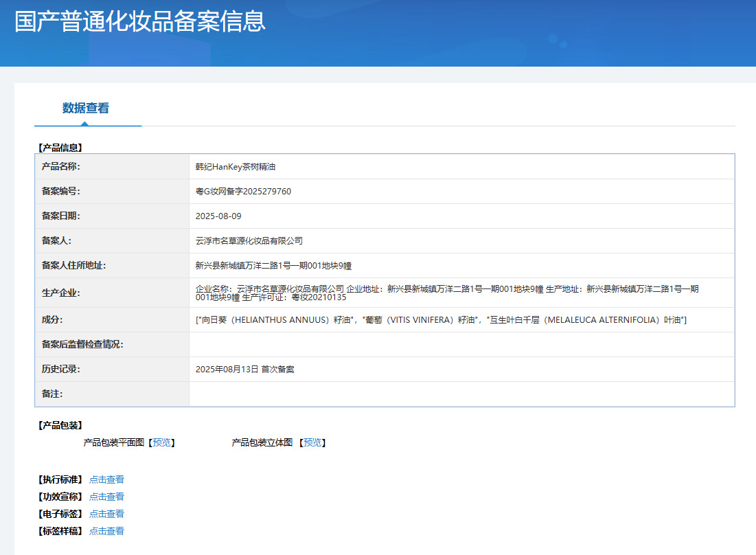Image resolution: width=756 pixels, height=555 pixels.
Task: Click the 【产品包装】 section heading
Action: [60, 425]
